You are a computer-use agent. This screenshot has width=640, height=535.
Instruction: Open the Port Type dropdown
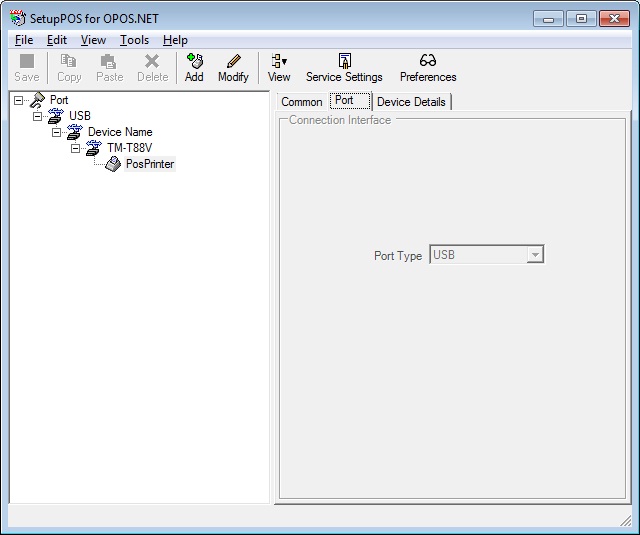pos(535,255)
